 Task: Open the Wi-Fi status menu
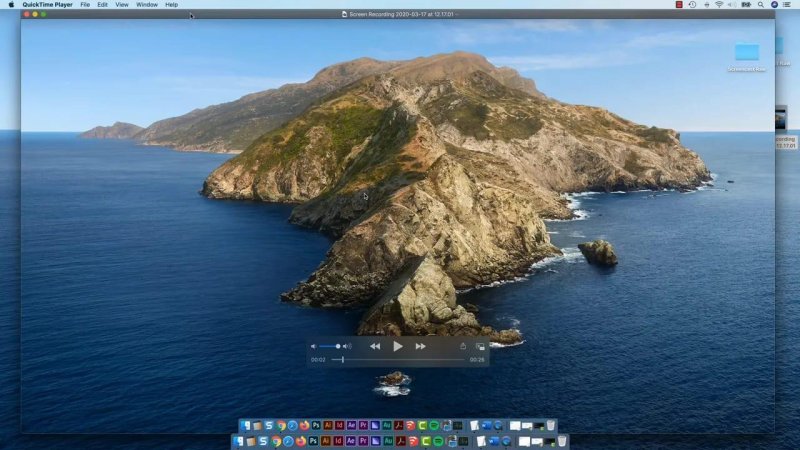[x=719, y=5]
